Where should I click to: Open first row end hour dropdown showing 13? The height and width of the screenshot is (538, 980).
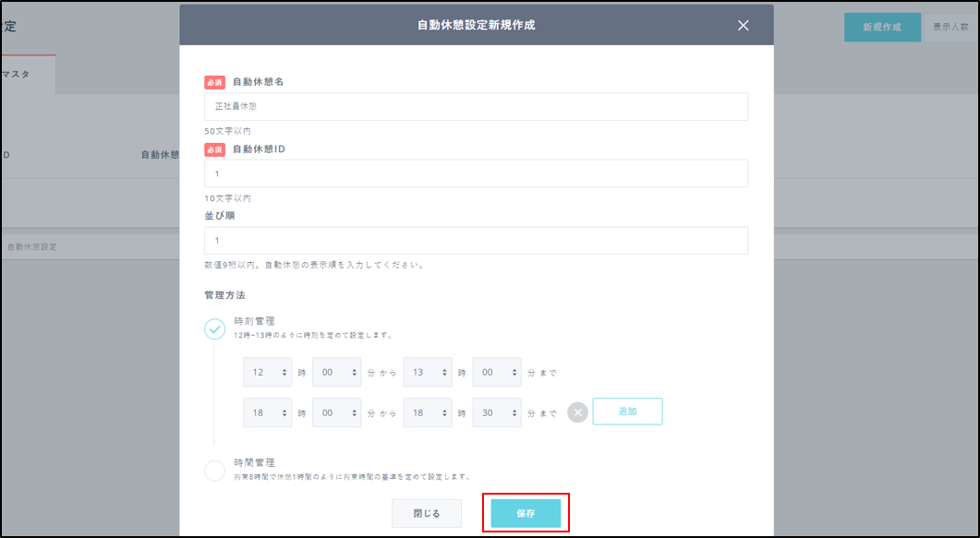[427, 372]
